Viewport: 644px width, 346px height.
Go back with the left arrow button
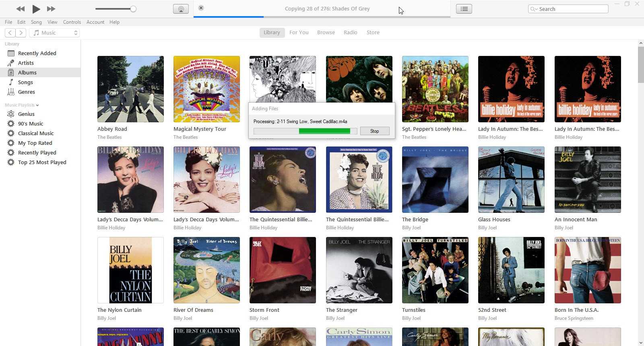10,33
